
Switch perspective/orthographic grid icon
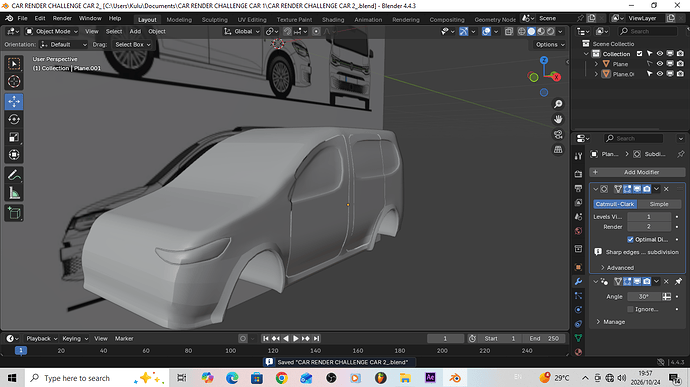coord(558,150)
